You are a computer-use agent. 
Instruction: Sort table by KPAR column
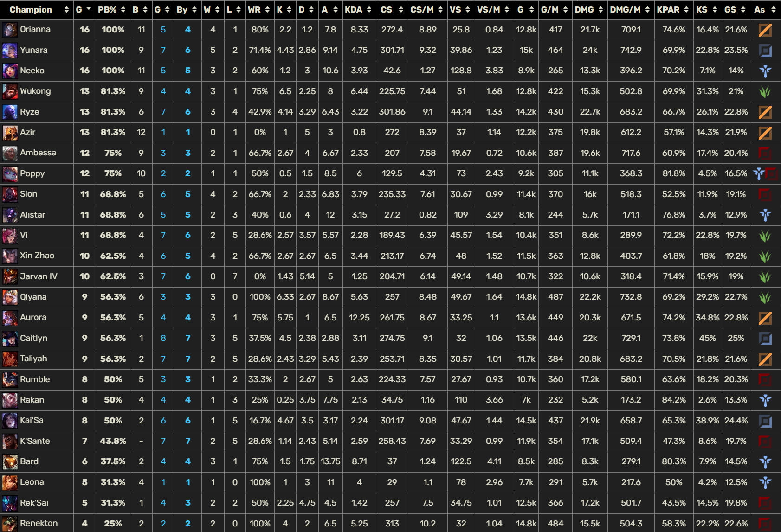point(673,10)
